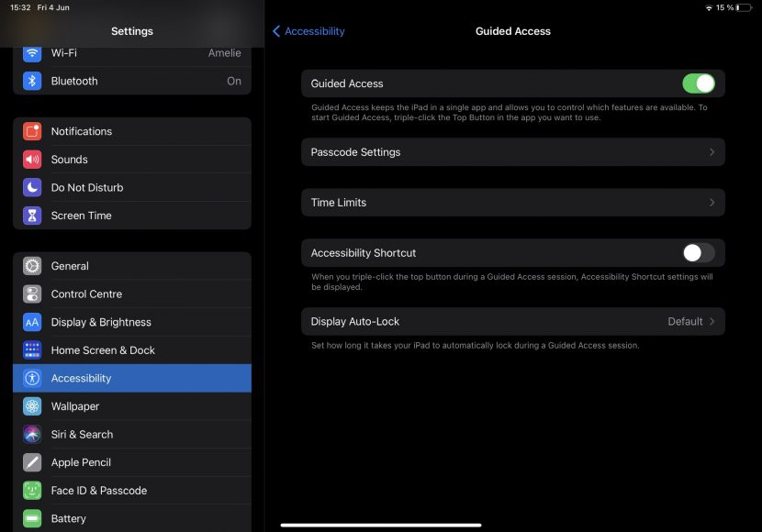Open the Passcode Settings row

pyautogui.click(x=513, y=152)
